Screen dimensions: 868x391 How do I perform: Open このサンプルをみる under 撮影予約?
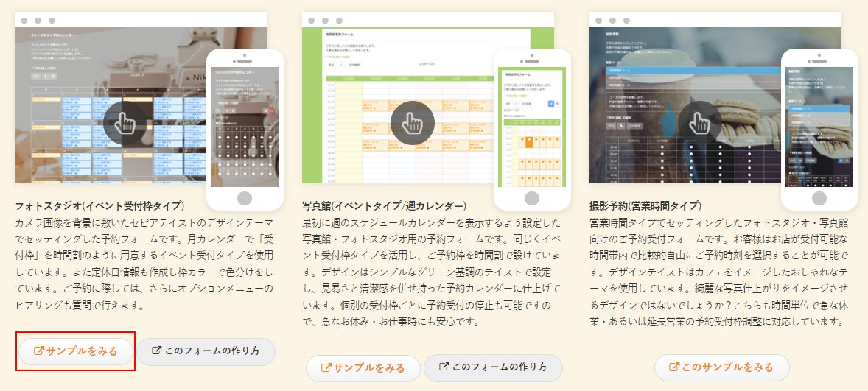click(x=721, y=367)
